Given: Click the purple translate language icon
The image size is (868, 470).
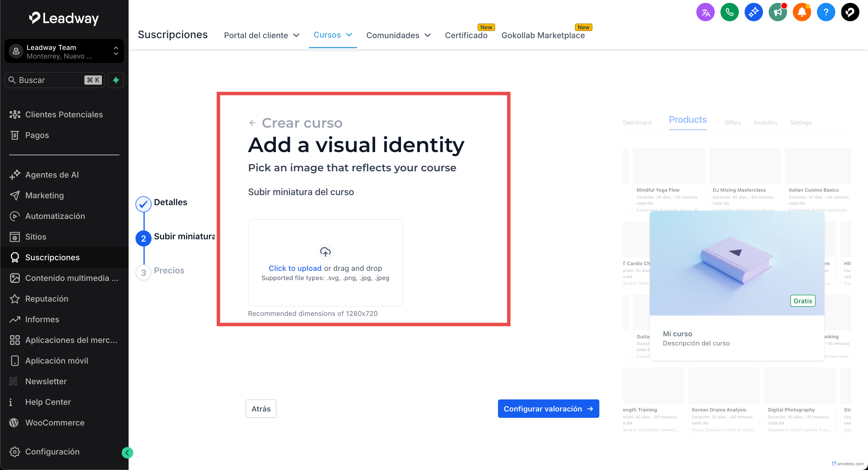Looking at the screenshot, I should click(x=705, y=12).
